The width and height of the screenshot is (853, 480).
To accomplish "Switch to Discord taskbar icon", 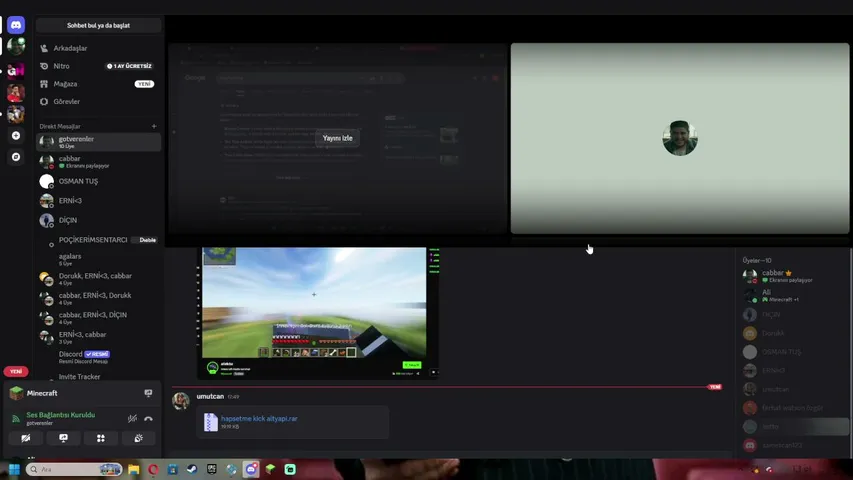I will (251, 469).
